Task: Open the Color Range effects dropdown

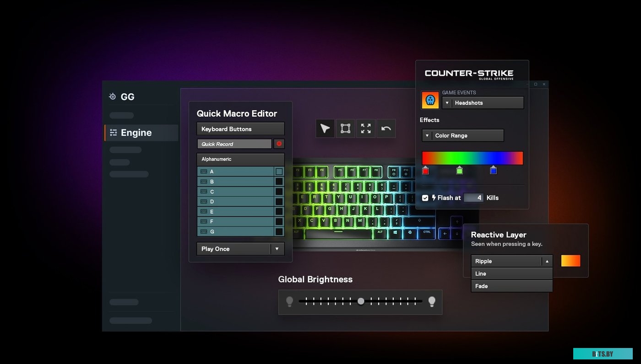Action: (463, 135)
